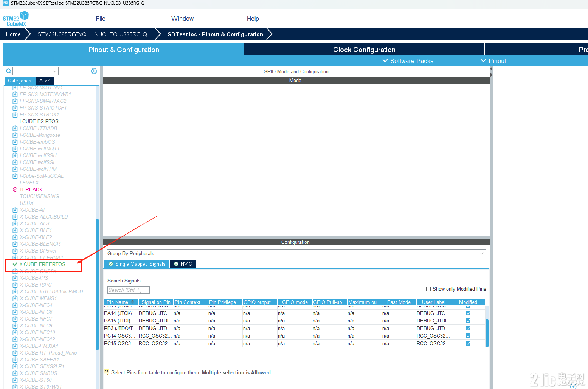Click the download icon beside I-CUBE-Mongoose
Screen dimensions: 588x389
pos(15,135)
